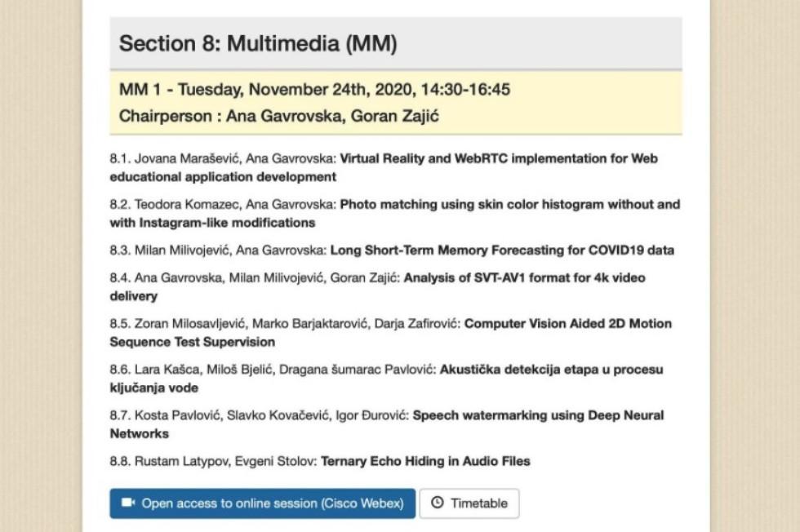Click the video camera icon on Webex button
This screenshot has height=532, width=800.
pos(127,503)
